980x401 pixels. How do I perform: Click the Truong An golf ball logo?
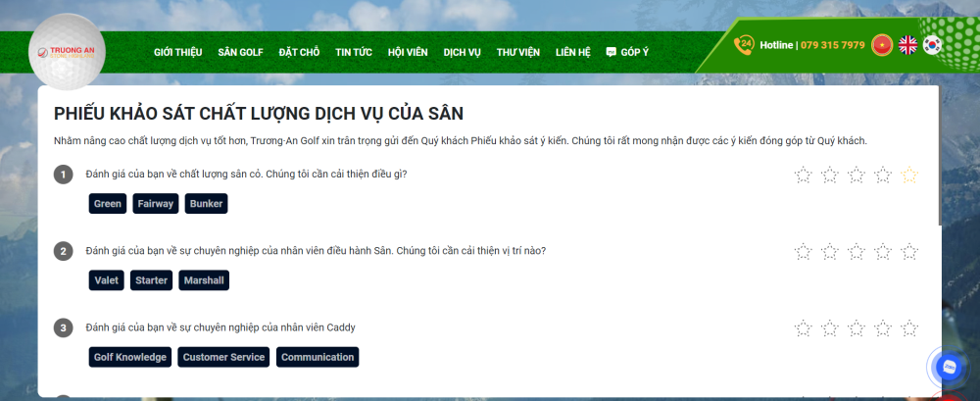pos(67,53)
